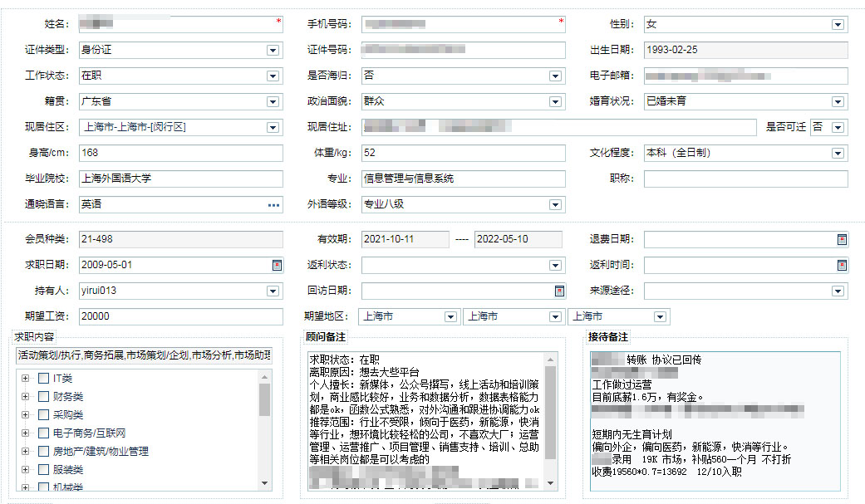Open the 通晓语言 ellipsis selector
The height and width of the screenshot is (504, 865).
[x=273, y=204]
